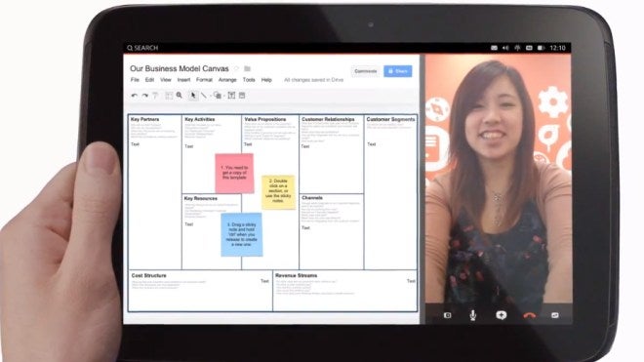
Task: Click the Zoom to fit icon
Action: click(x=169, y=96)
